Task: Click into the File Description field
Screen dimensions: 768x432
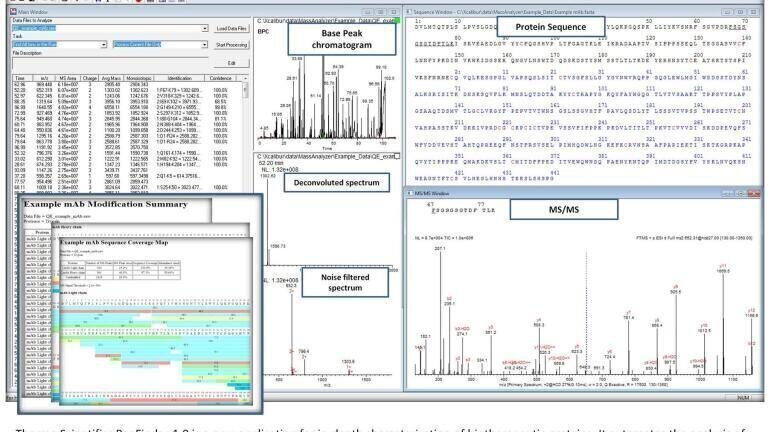Action: [111, 64]
